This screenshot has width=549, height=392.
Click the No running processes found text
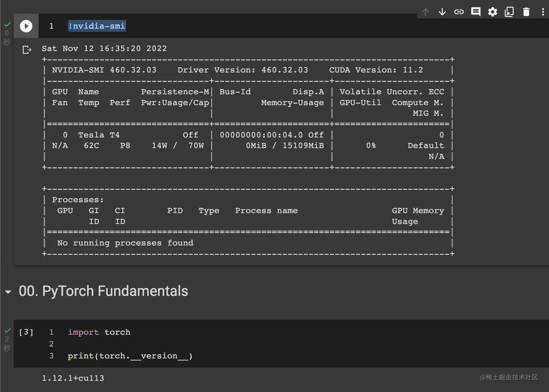coord(125,243)
